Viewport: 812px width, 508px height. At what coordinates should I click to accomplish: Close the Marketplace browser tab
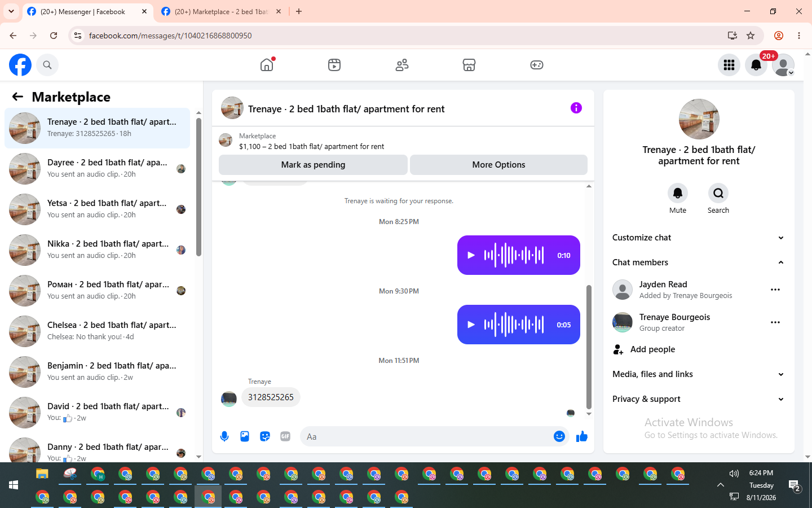pyautogui.click(x=279, y=11)
